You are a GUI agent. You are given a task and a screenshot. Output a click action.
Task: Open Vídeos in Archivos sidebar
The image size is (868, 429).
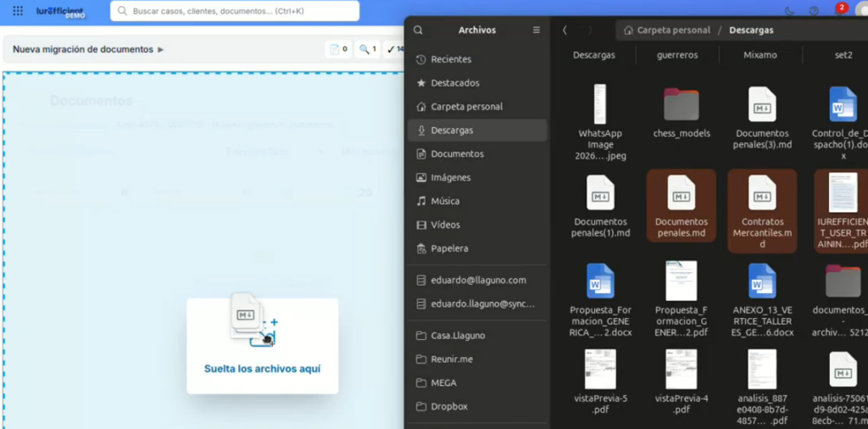(477, 225)
